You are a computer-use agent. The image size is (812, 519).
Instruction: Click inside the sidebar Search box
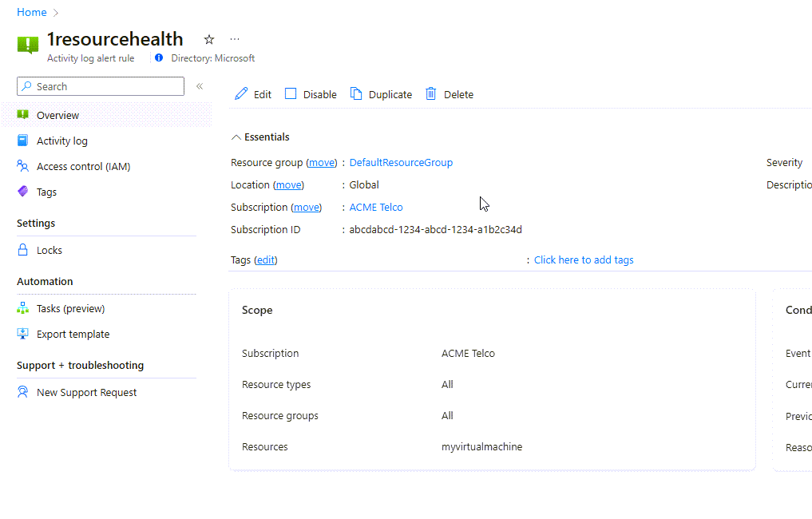click(x=100, y=86)
